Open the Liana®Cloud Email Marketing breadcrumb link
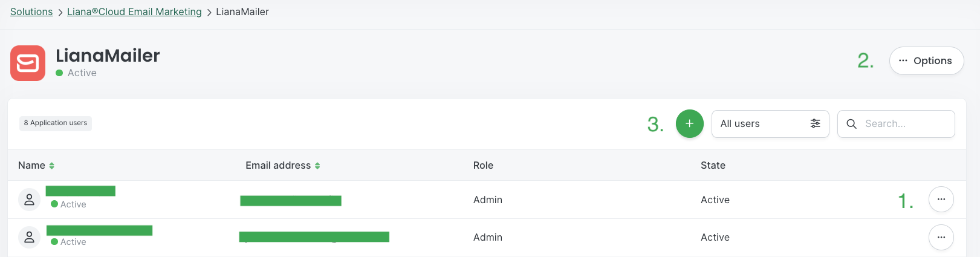Image resolution: width=980 pixels, height=257 pixels. point(134,11)
